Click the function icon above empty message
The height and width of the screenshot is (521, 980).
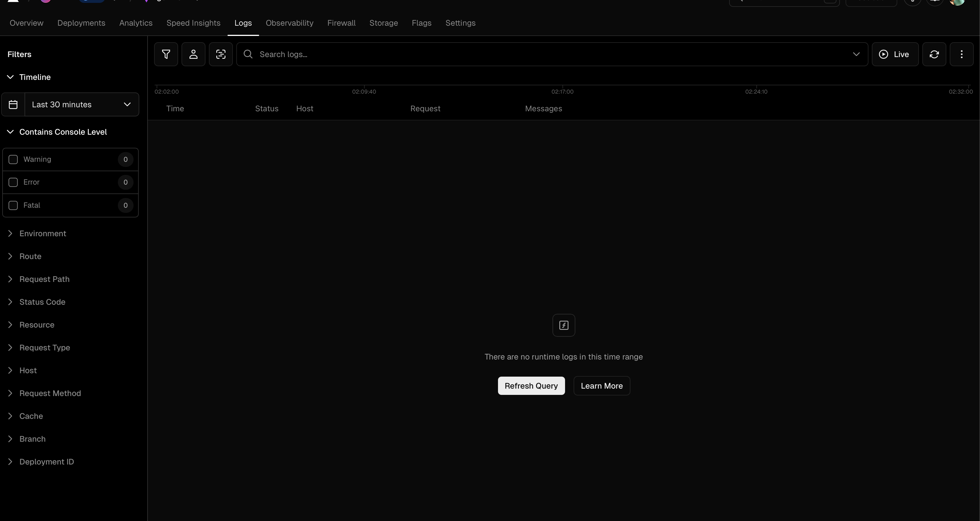[x=563, y=325]
